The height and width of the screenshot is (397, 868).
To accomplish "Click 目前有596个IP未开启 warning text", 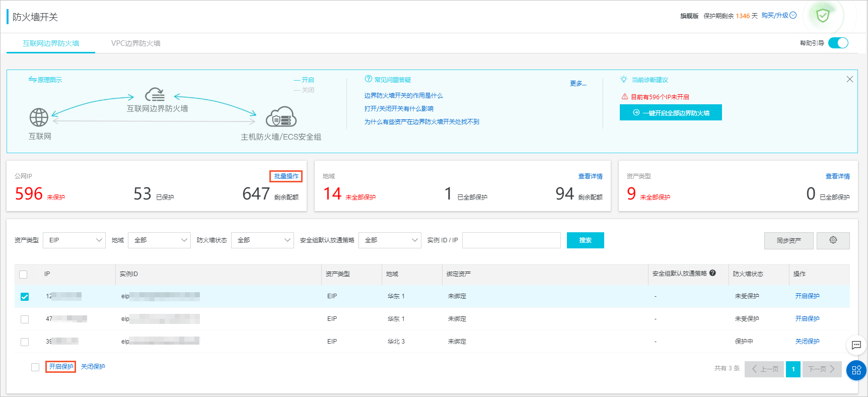I will 660,97.
